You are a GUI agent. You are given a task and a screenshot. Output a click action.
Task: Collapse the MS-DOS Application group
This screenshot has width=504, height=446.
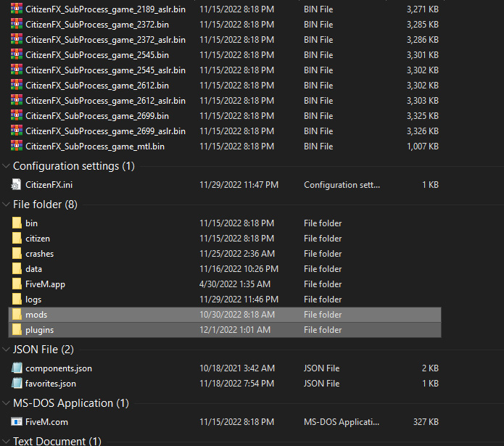(x=7, y=403)
